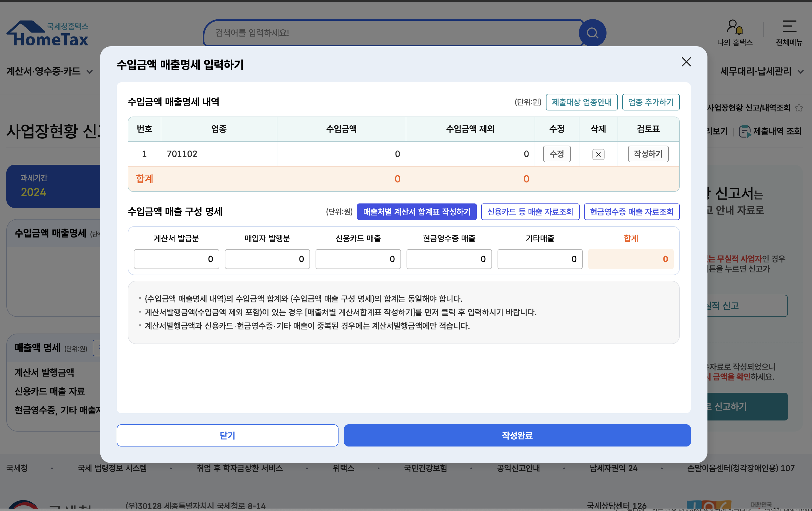
Task: Open the 세무대리·납세관리 menu
Action: pos(756,71)
